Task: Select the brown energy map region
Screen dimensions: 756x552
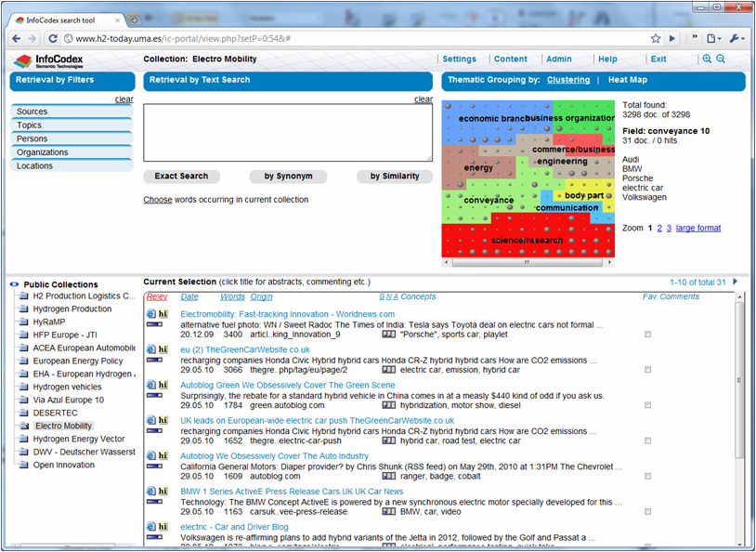Action: (x=477, y=167)
